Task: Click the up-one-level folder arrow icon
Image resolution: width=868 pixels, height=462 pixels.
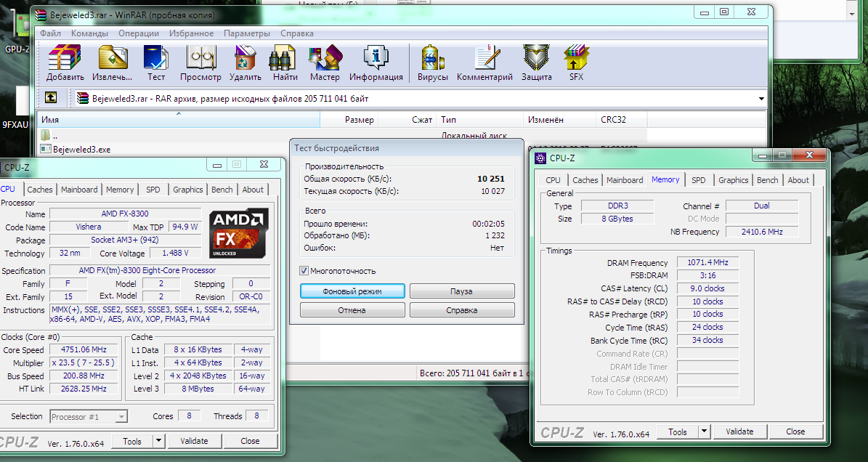Action: 50,98
